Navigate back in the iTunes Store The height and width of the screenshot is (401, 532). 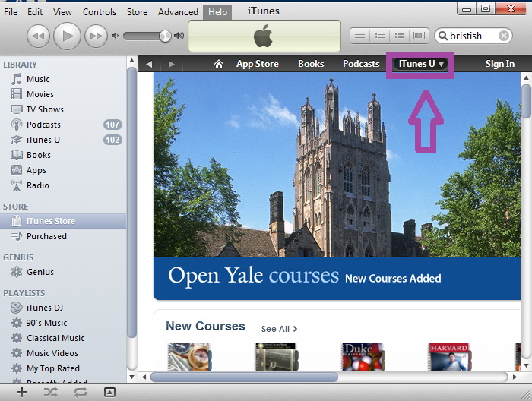[149, 65]
